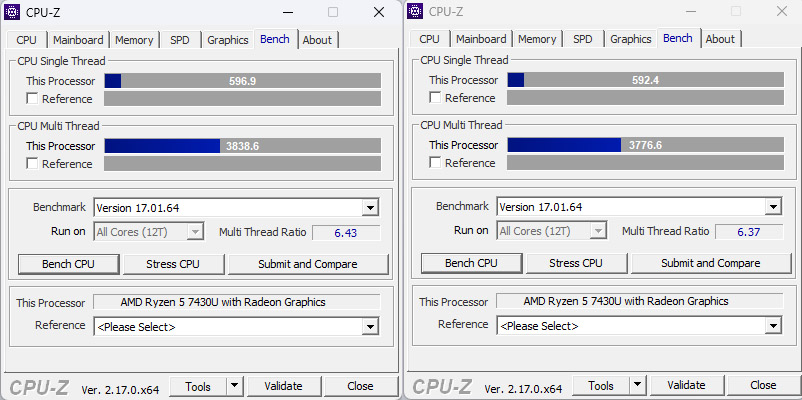Screen dimensions: 802x400
Task: Click This Processor name field in left window
Action: click(x=237, y=302)
